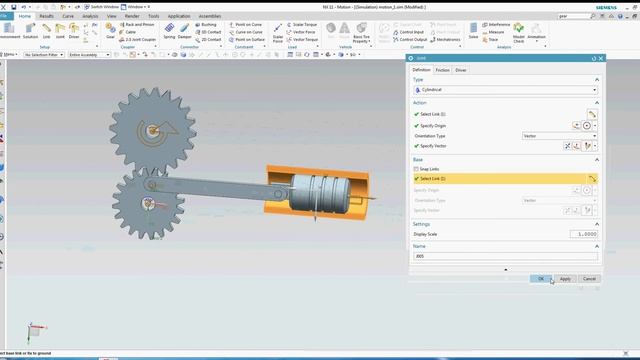Click the Cable coupler tool

pyautogui.click(x=128, y=32)
